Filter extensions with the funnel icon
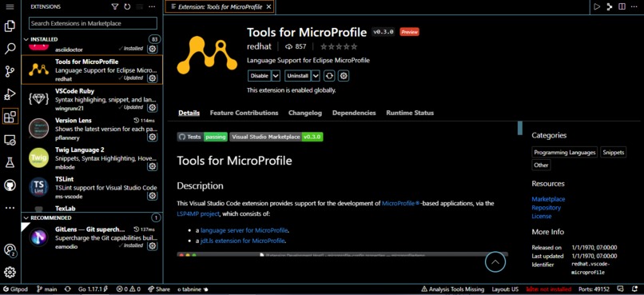 pyautogui.click(x=115, y=7)
